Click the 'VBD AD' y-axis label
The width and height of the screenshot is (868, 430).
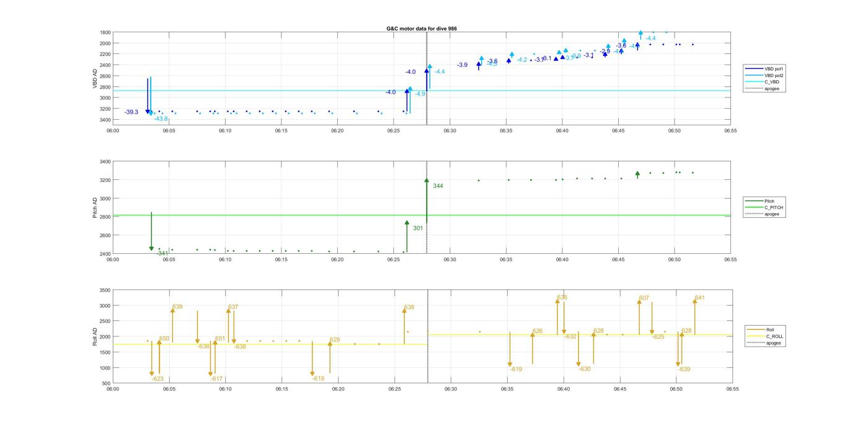pyautogui.click(x=95, y=78)
